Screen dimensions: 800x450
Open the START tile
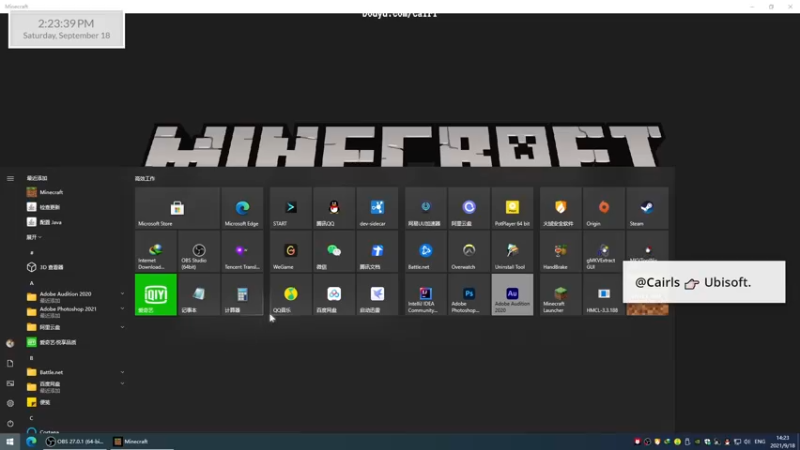coord(291,208)
